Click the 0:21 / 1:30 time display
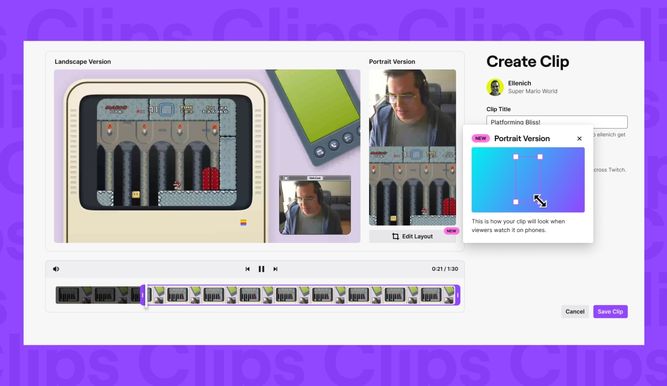 445,269
